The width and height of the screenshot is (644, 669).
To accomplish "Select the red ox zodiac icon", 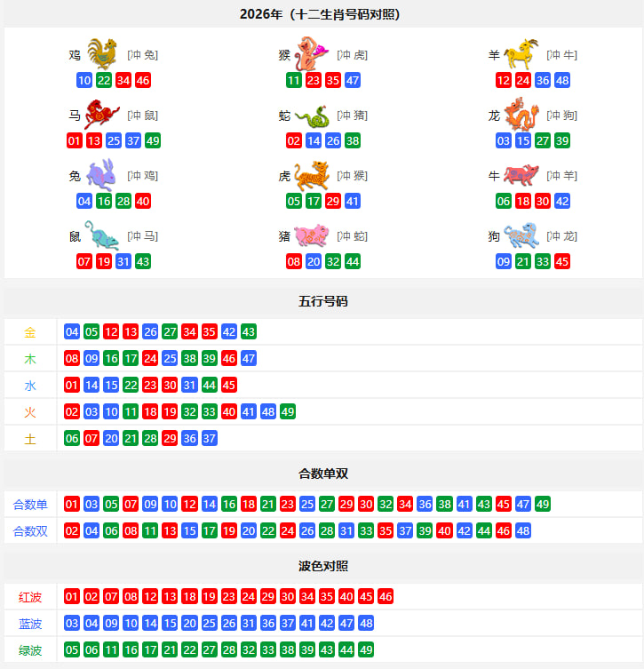I will 521,175.
